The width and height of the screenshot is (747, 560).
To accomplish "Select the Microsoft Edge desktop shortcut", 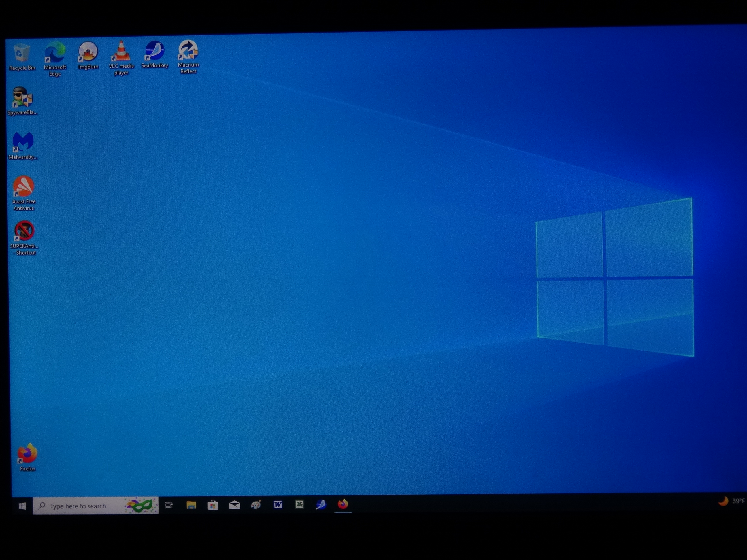I will point(55,59).
